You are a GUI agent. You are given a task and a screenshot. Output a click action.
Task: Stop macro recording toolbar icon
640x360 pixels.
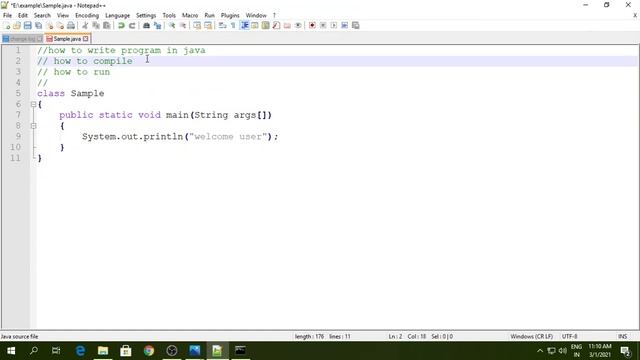323,25
